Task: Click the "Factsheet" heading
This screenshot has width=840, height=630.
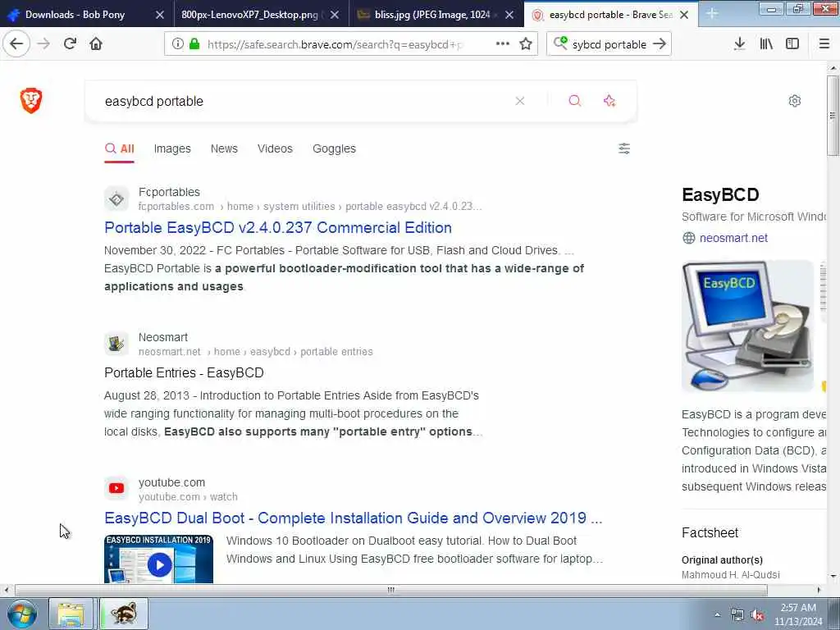Action: 710,532
